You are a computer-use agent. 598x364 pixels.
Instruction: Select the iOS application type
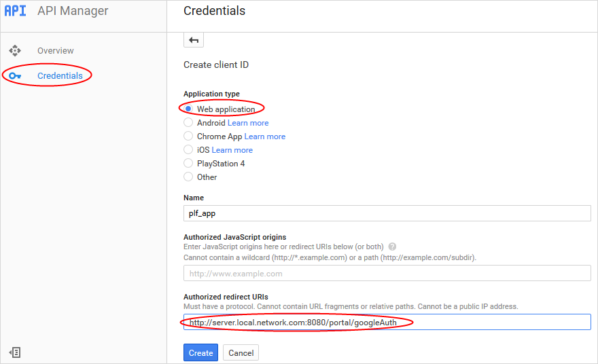pos(188,149)
